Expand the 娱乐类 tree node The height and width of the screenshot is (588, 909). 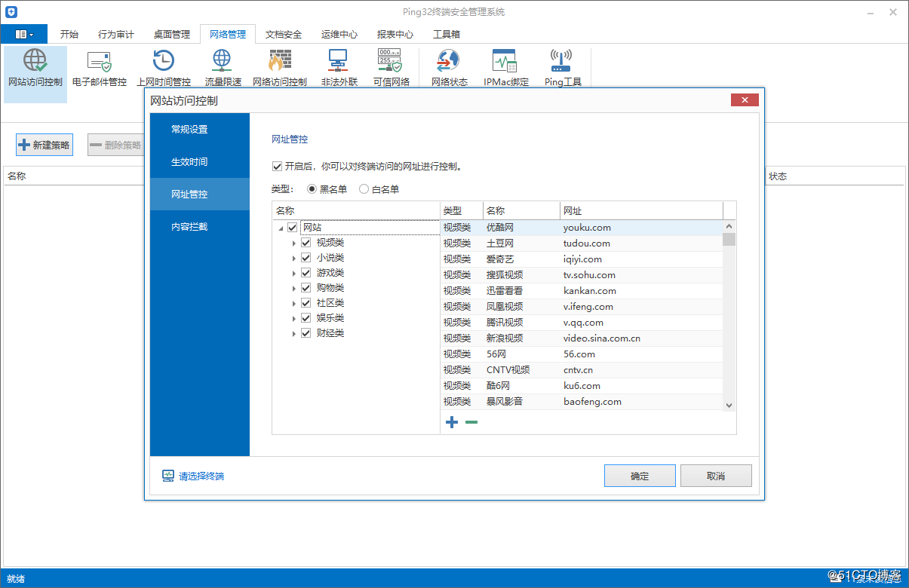click(x=294, y=318)
